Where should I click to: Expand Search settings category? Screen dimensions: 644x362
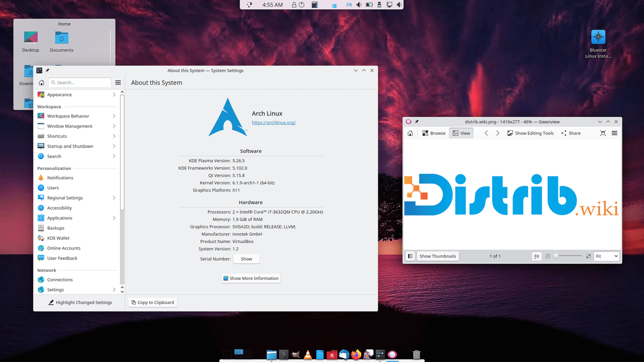point(77,157)
